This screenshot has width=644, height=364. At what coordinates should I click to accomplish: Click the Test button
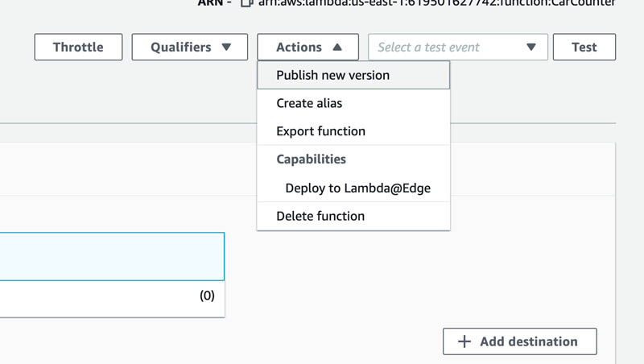[x=584, y=47]
